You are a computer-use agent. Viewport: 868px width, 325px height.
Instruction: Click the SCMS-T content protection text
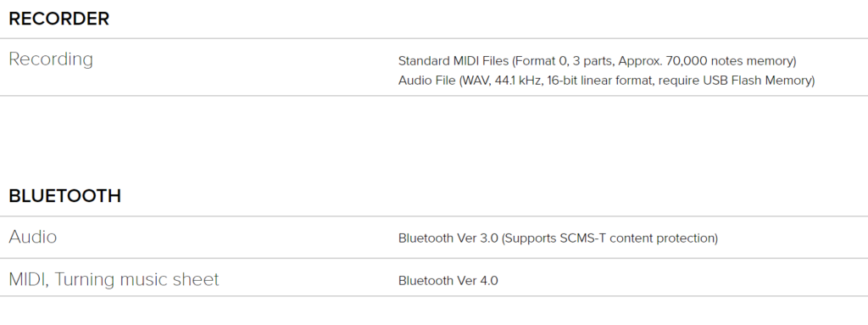coord(638,238)
